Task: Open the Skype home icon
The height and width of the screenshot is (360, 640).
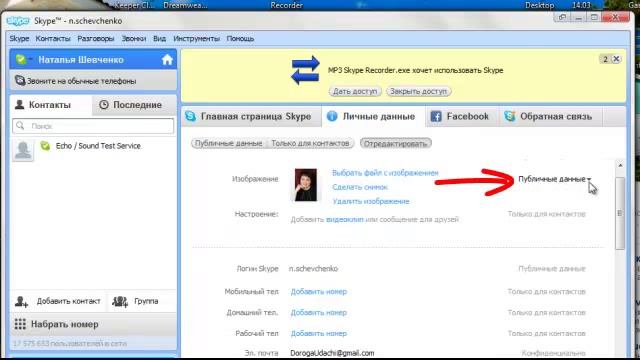Action: [167, 60]
